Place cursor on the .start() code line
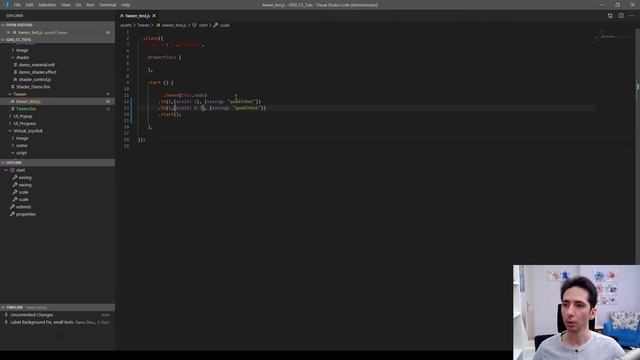The width and height of the screenshot is (640, 360). [171, 114]
